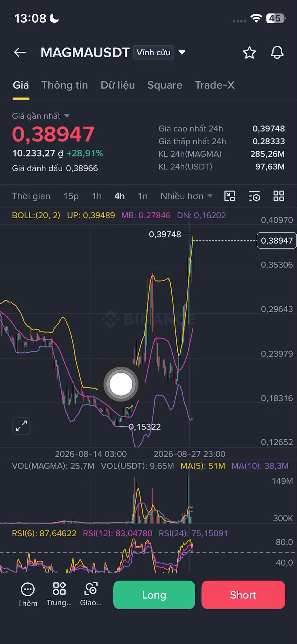
Task: Tap the Giá đánh dấu 0,38966 line
Action: click(x=55, y=168)
